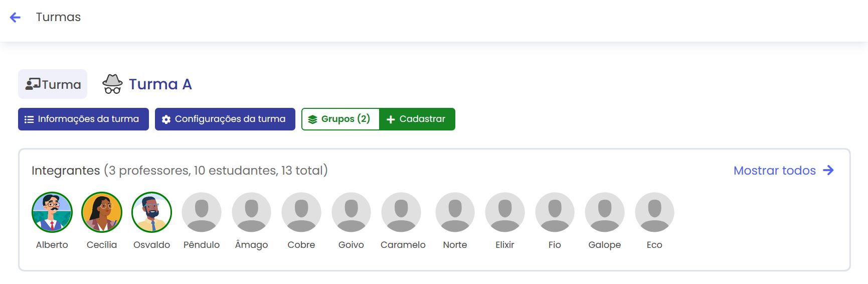Select the Turma tab button

(x=53, y=84)
